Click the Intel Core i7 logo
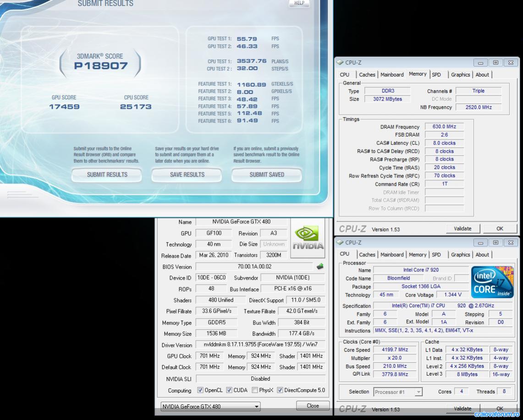This screenshot has height=420, width=523. coord(492,282)
